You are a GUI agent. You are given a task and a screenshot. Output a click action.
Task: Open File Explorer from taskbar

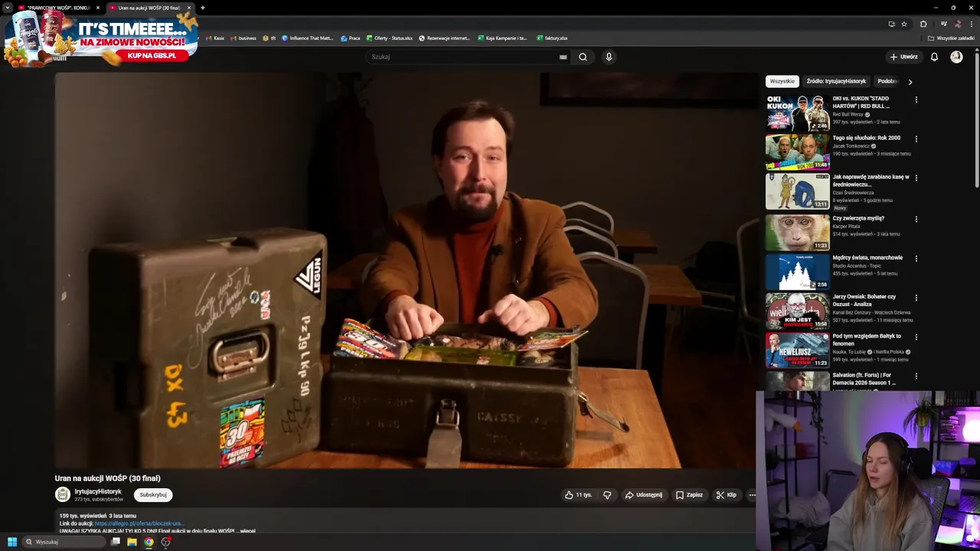click(x=132, y=542)
